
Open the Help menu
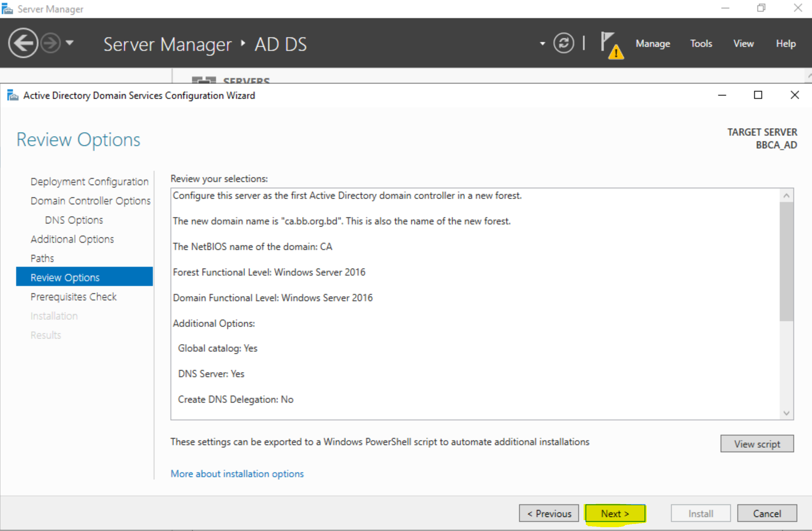(x=786, y=44)
